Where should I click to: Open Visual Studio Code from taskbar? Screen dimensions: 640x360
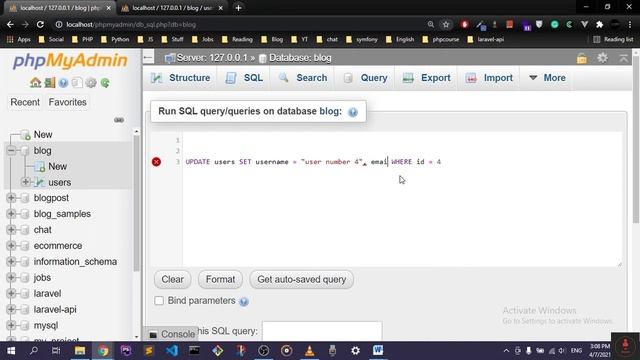tap(172, 350)
